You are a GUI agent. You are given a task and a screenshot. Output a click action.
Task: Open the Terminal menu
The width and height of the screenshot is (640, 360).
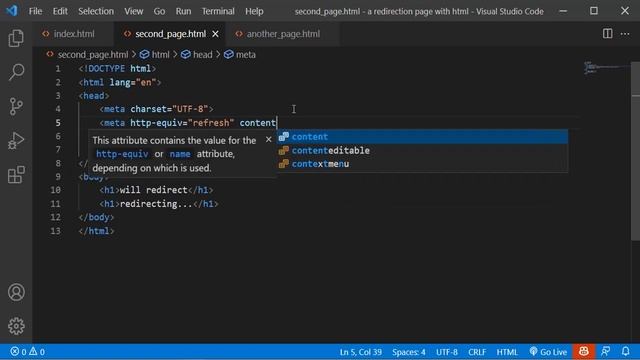tap(218, 11)
